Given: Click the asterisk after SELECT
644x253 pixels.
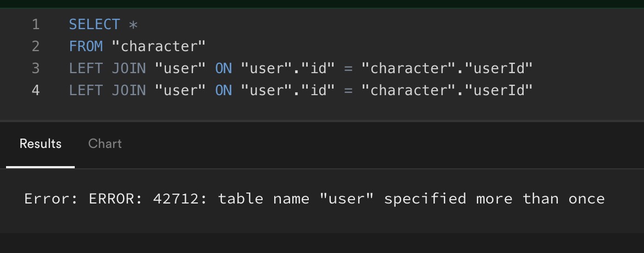Looking at the screenshot, I should click(x=133, y=25).
